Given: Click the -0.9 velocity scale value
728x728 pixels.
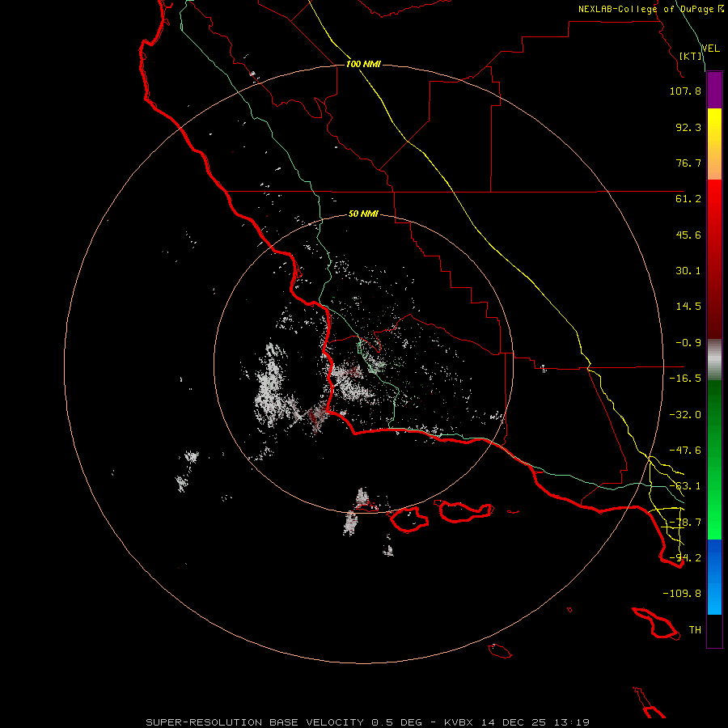Looking at the screenshot, I should coord(688,343).
